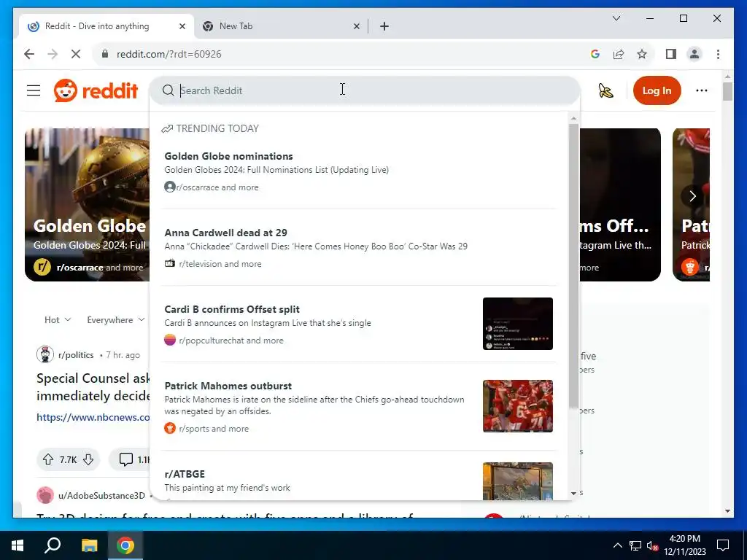
Task: Close the New Tab tab
Action: point(356,26)
